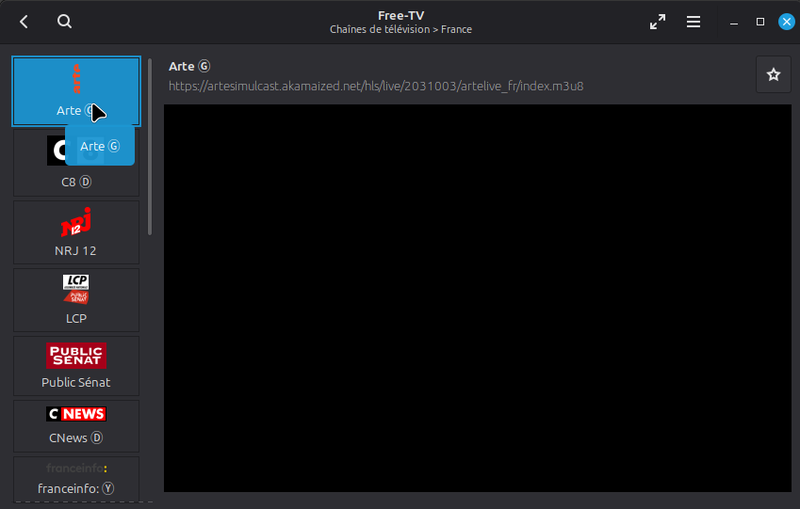Open the search magnifier icon
The height and width of the screenshot is (509, 800).
tap(64, 22)
